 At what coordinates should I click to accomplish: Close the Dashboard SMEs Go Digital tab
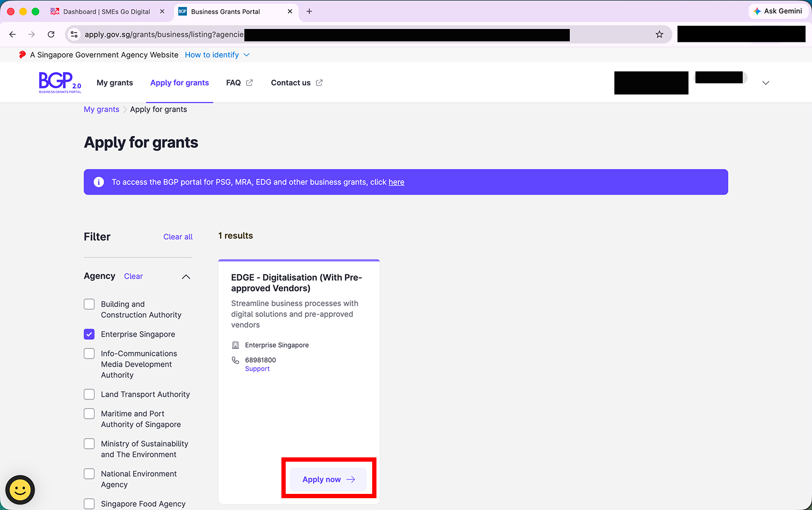[162, 11]
